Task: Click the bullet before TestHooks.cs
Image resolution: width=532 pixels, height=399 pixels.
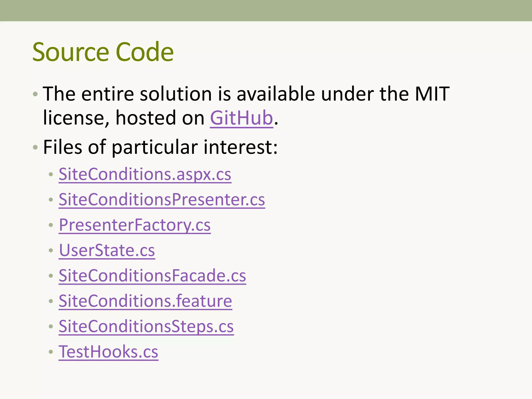Action: [x=51, y=352]
